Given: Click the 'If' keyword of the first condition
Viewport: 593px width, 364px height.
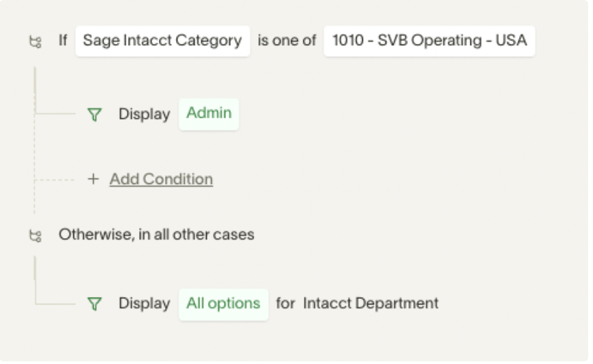Looking at the screenshot, I should coord(63,40).
